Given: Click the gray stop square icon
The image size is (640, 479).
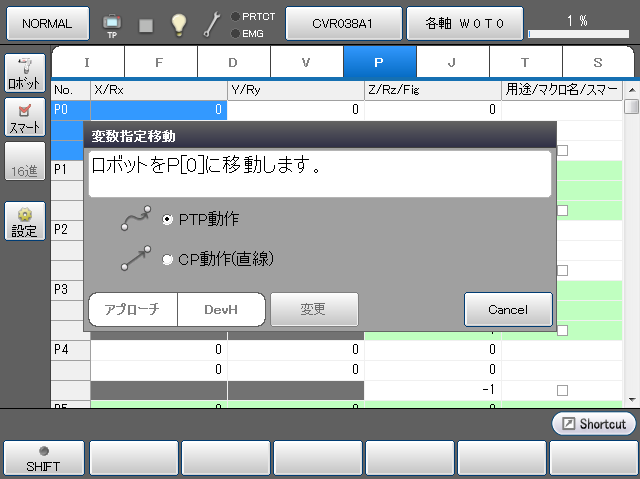Looking at the screenshot, I should point(146,24).
